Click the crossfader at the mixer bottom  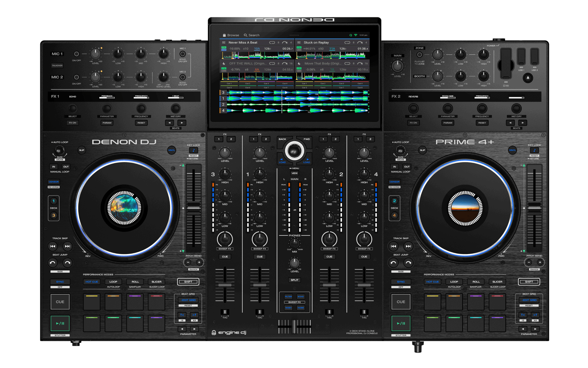(294, 327)
